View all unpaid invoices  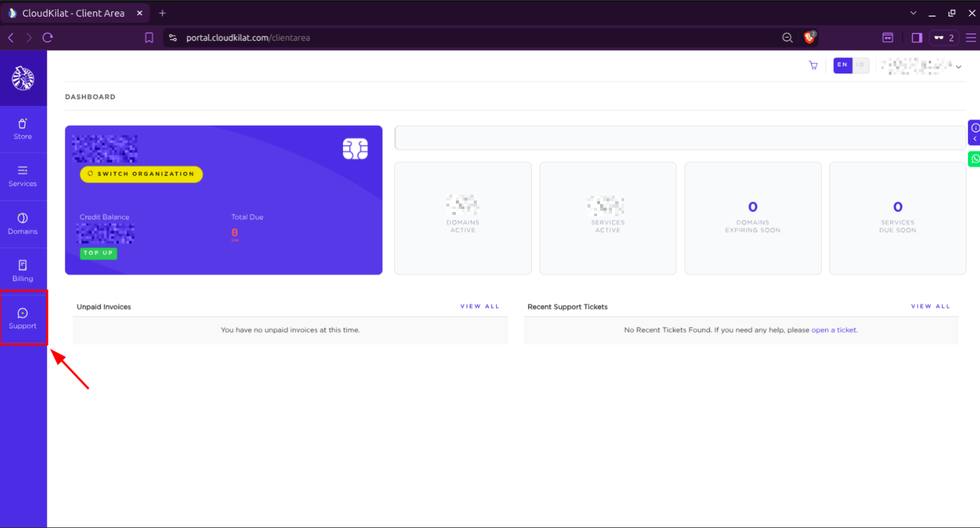click(479, 306)
